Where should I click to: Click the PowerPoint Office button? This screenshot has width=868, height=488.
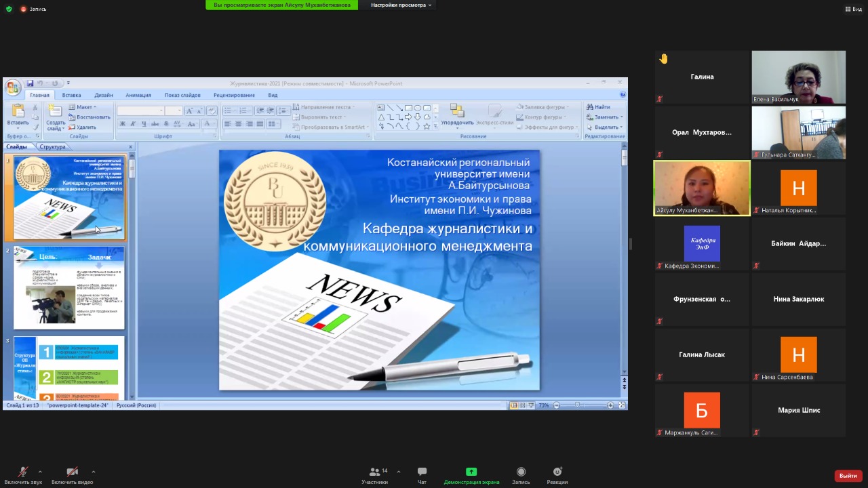click(12, 87)
